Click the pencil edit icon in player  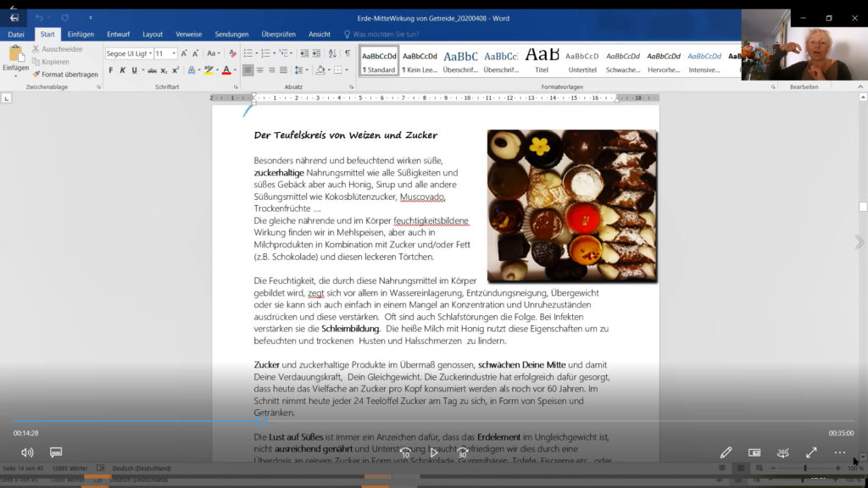coord(726,452)
